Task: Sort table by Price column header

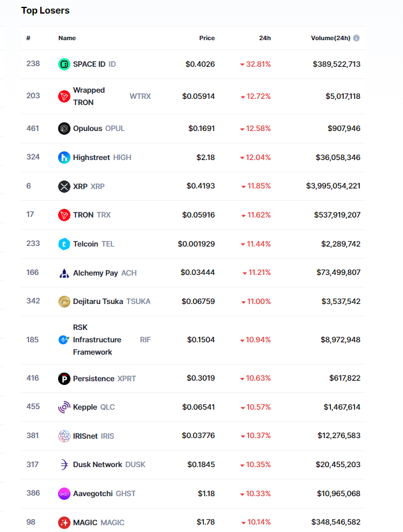Action: coord(206,38)
